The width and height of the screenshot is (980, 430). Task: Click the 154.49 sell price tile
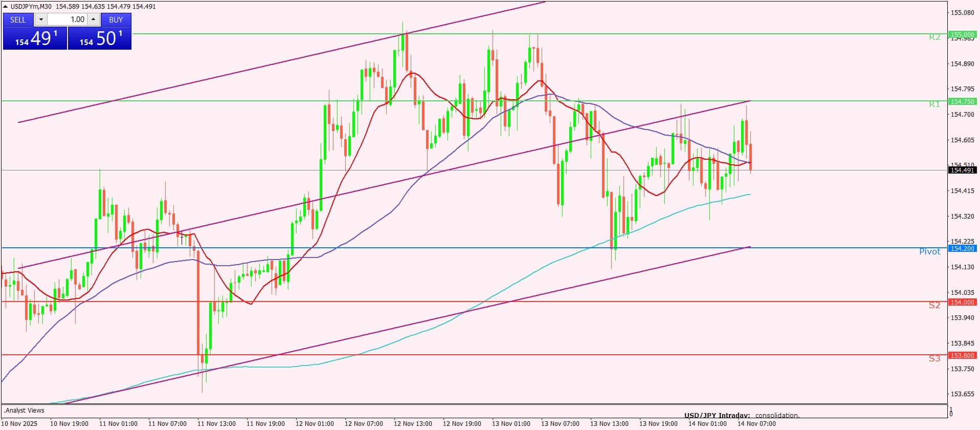[35, 38]
